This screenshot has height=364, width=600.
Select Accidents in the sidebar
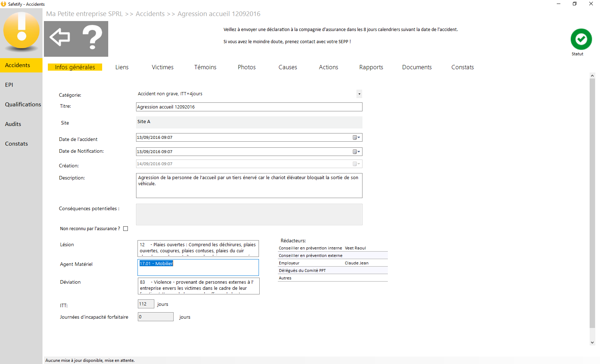click(21, 65)
